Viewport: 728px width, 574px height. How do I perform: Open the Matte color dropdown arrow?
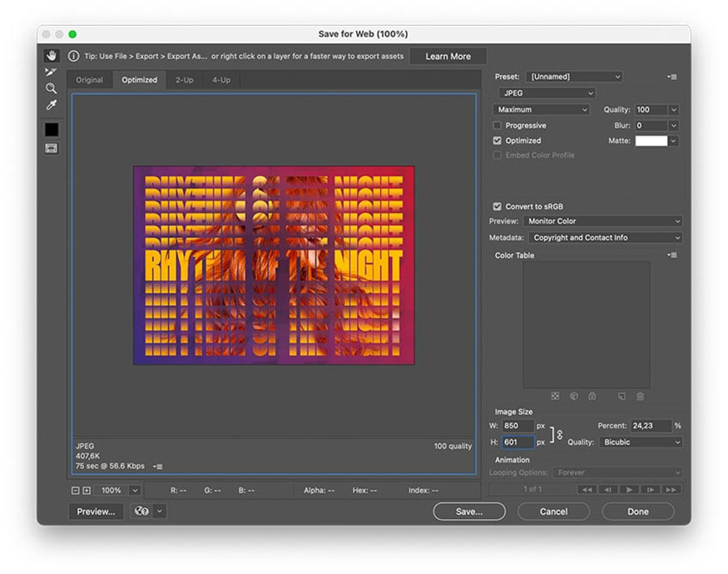(x=674, y=141)
